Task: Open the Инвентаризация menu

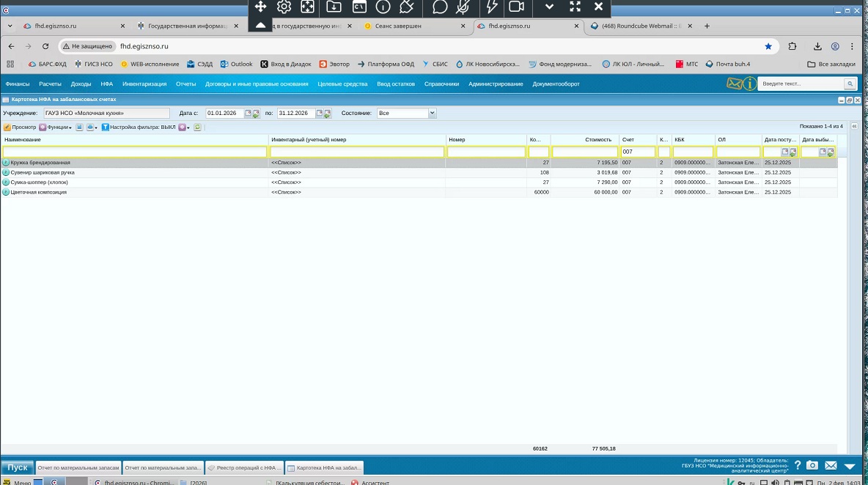Action: click(144, 84)
